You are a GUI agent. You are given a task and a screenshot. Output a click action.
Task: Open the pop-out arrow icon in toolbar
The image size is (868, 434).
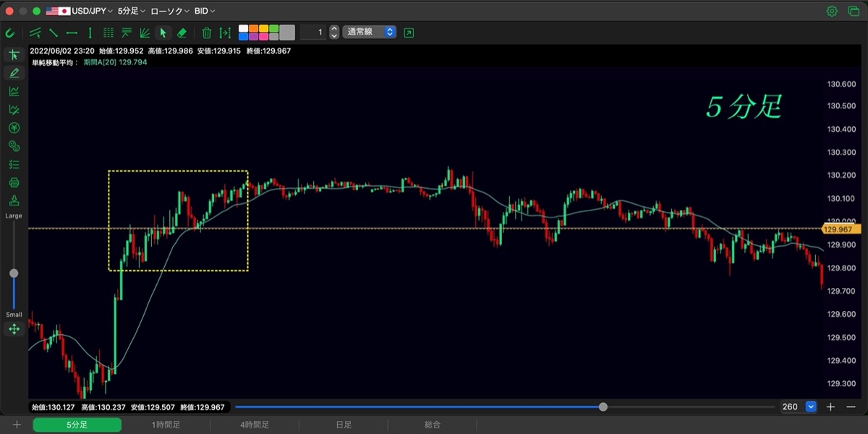pyautogui.click(x=409, y=33)
